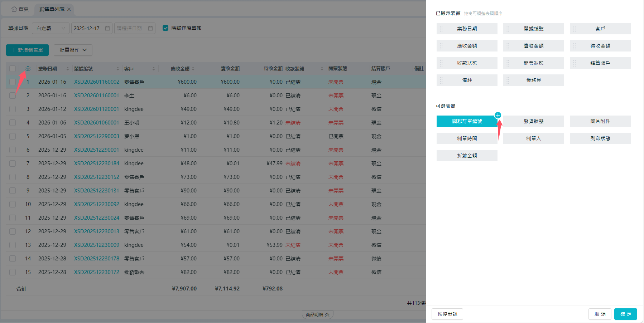Screen dimensions: 644x323
Task: Click the 恢復默認 button
Action: click(447, 314)
